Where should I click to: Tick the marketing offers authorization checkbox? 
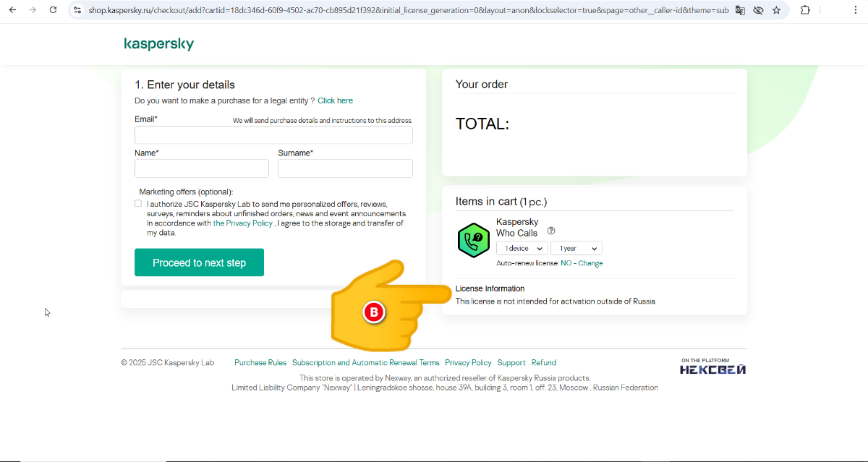pyautogui.click(x=138, y=203)
